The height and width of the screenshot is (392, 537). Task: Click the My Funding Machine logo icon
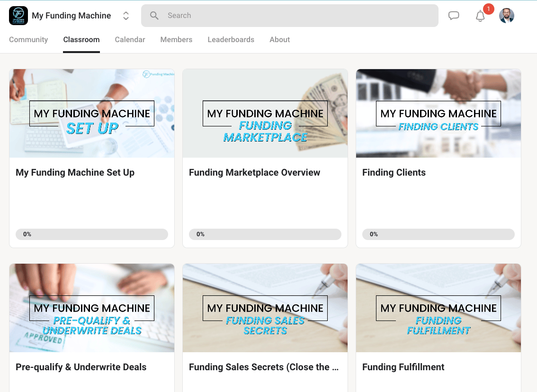18,16
